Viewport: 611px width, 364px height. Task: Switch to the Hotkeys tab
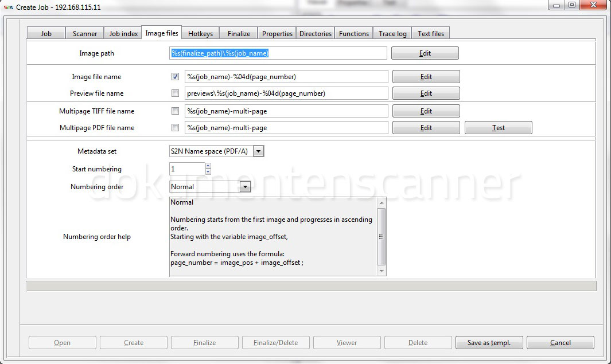(x=200, y=33)
